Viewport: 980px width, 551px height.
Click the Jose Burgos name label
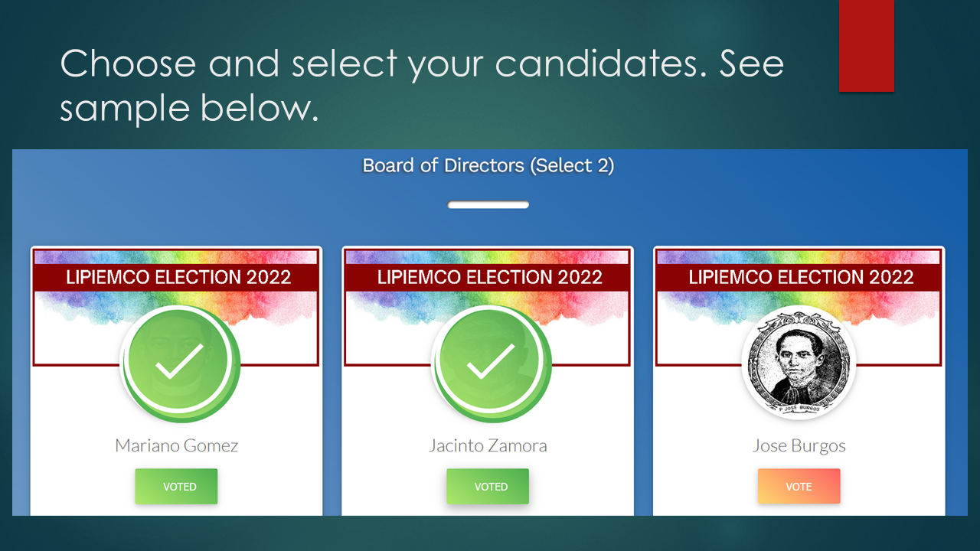tap(799, 445)
